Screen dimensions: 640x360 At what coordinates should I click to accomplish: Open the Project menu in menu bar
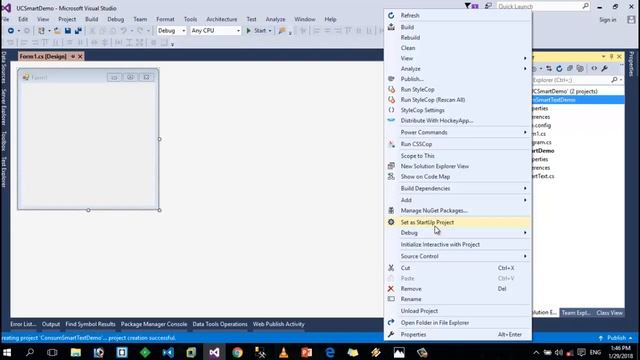[67, 19]
